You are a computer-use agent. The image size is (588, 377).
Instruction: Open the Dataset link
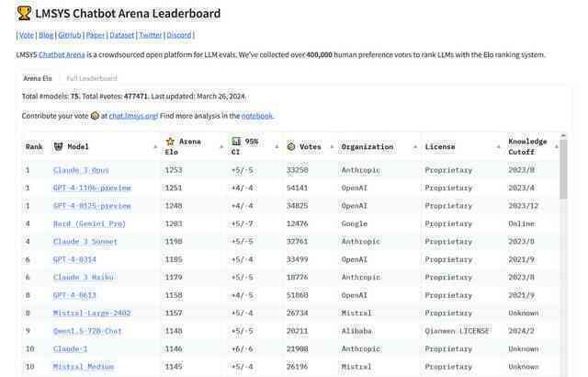pyautogui.click(x=122, y=35)
